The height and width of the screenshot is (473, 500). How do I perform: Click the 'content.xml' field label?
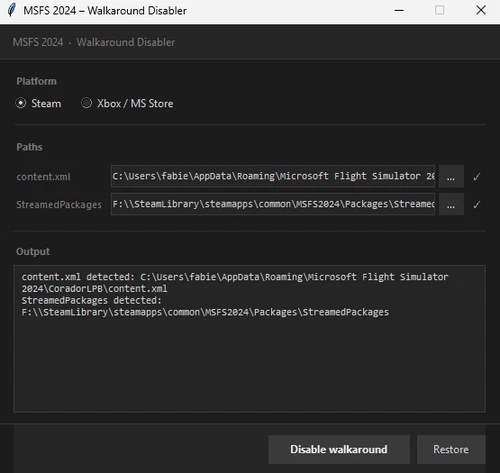pyautogui.click(x=43, y=177)
